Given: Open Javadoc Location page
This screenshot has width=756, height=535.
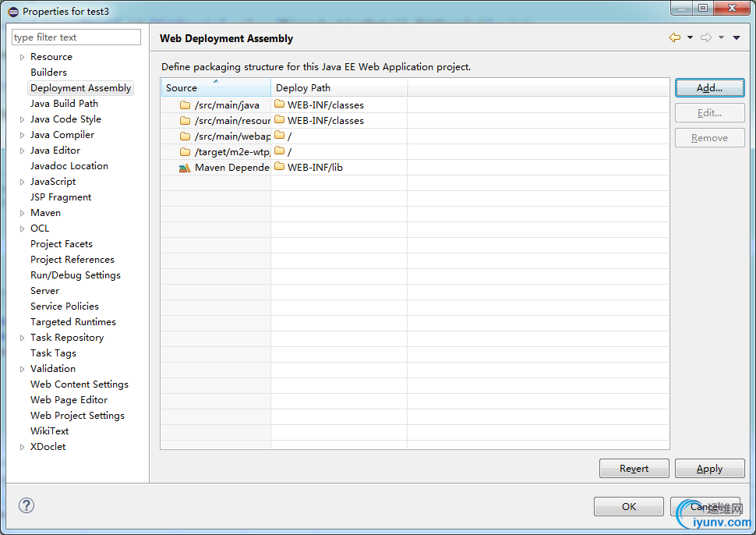Looking at the screenshot, I should point(69,166).
